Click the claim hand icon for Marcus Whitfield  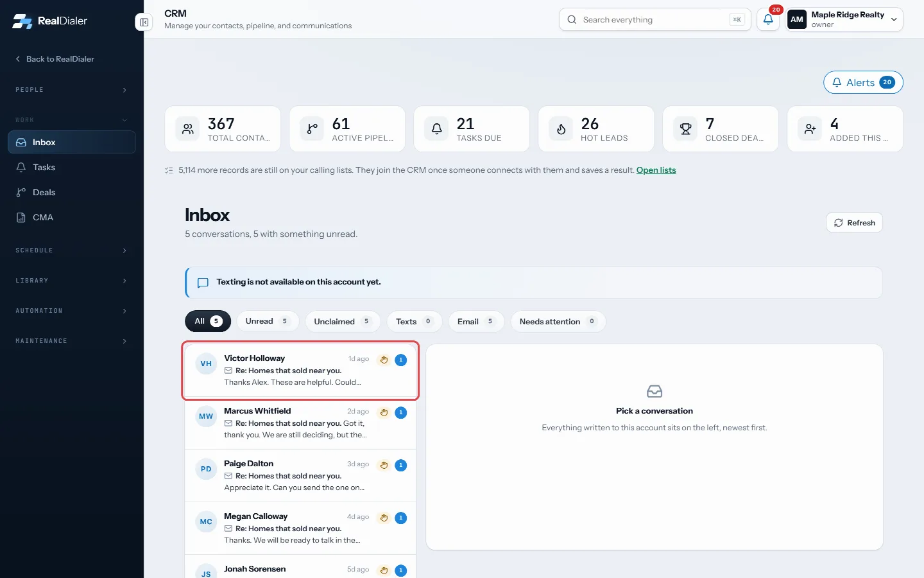pos(384,412)
